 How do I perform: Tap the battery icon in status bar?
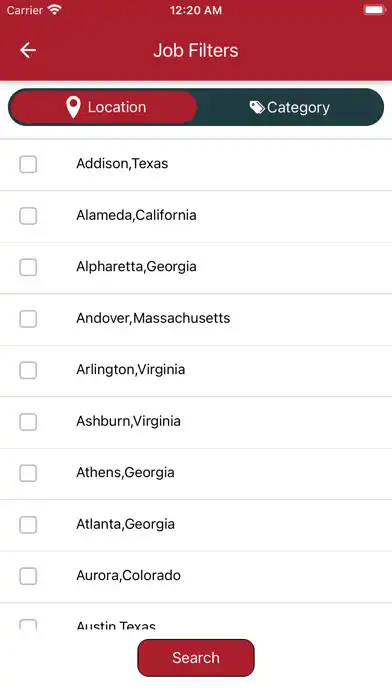[374, 10]
